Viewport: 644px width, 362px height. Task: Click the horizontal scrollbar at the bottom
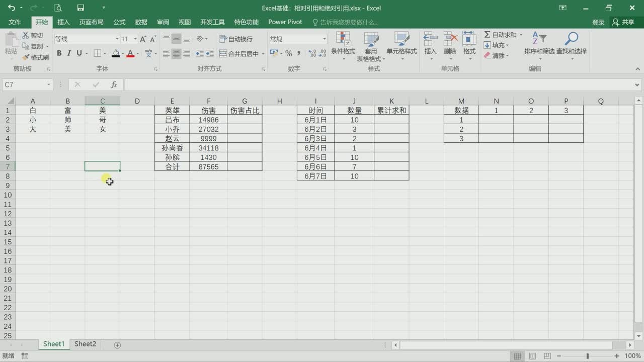[x=506, y=345]
